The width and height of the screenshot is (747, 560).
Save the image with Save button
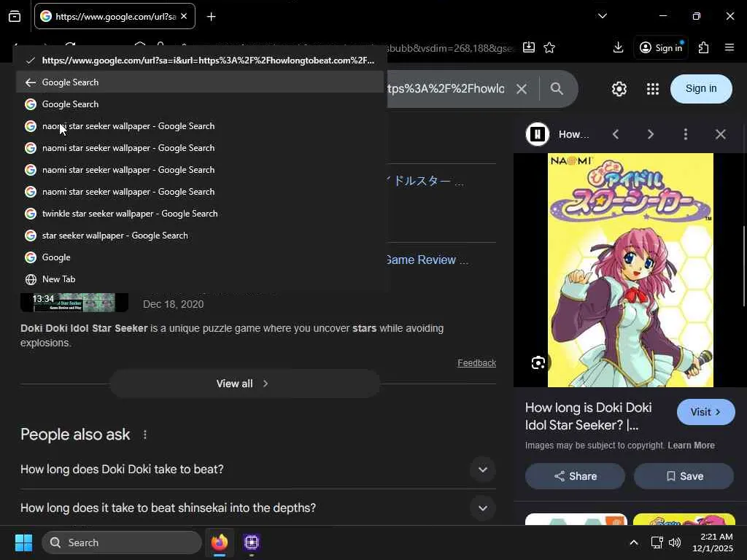tap(684, 476)
